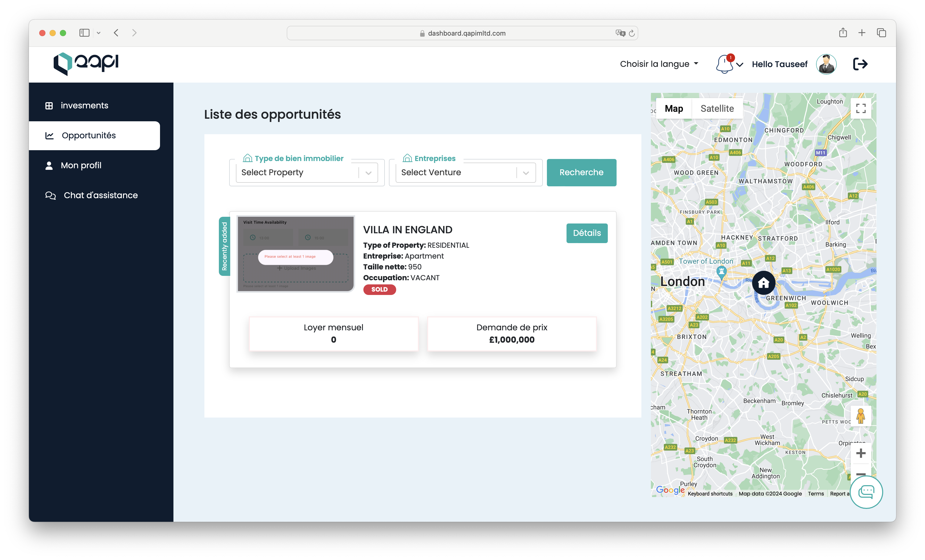
Task: Open the invesments menu item
Action: (84, 106)
